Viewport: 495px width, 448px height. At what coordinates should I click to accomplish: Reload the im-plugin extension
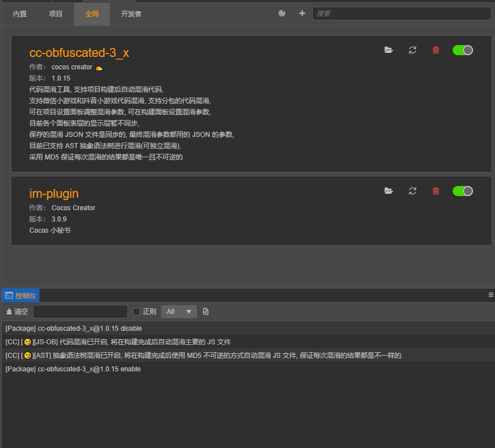click(x=413, y=191)
